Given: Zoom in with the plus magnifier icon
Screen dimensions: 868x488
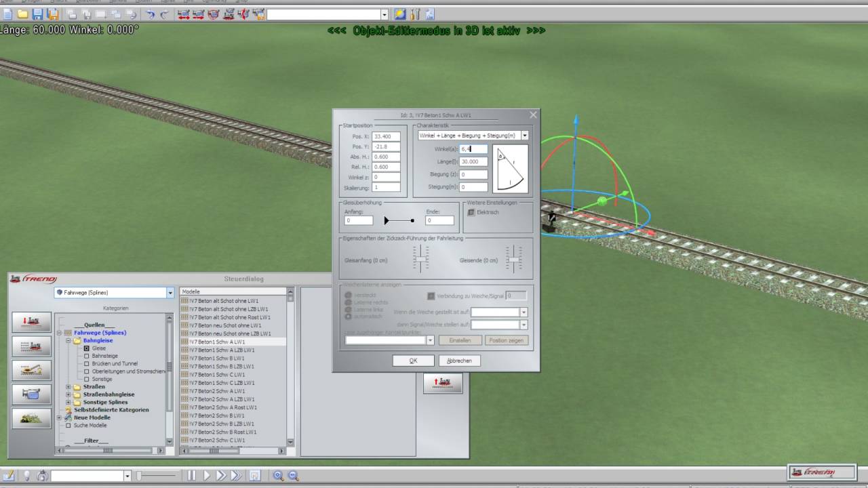Looking at the screenshot, I should [x=278, y=476].
